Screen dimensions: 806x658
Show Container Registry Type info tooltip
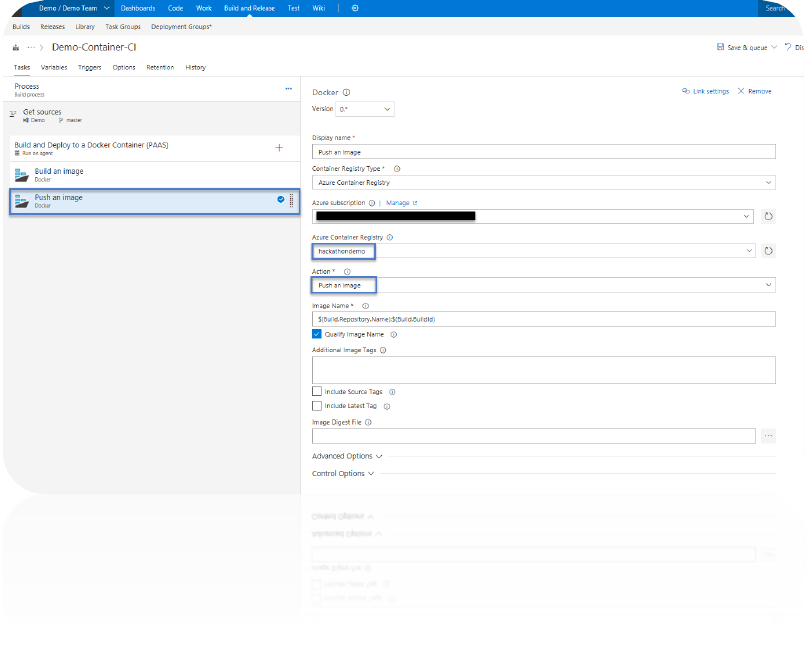[x=397, y=169]
